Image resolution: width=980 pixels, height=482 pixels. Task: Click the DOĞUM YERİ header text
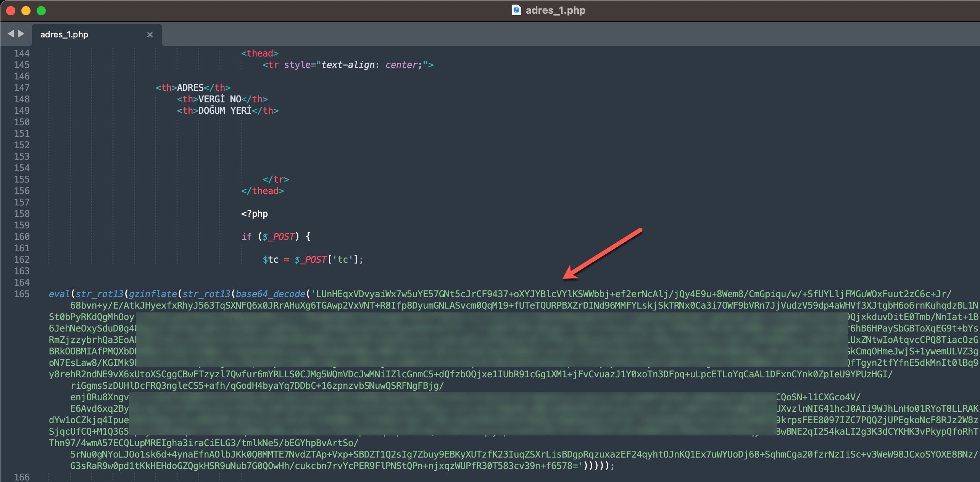point(225,111)
